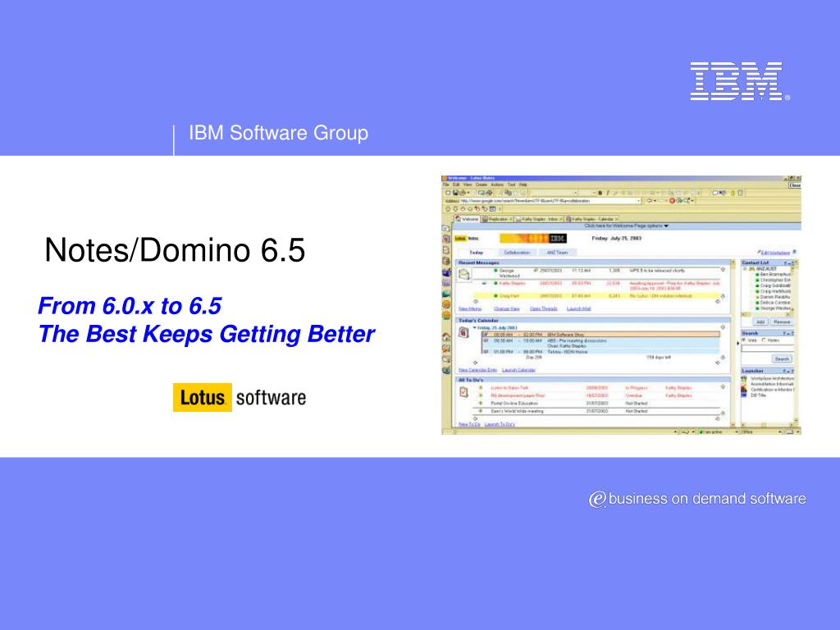
Task: Click the Edit Workplace link
Action: click(775, 253)
